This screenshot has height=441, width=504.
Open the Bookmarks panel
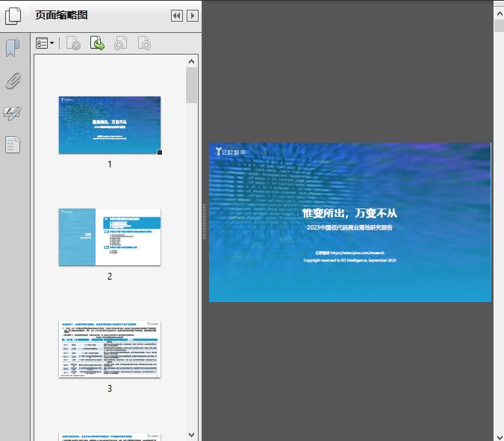[13, 49]
